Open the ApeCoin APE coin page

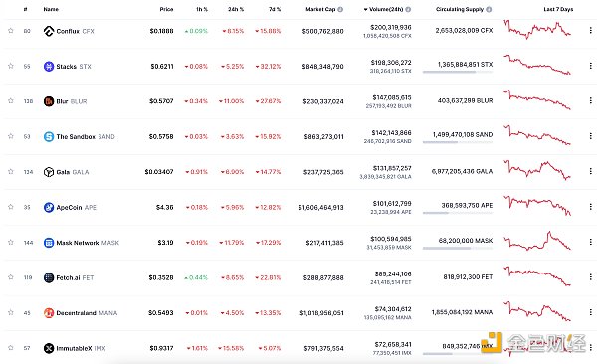tap(77, 207)
